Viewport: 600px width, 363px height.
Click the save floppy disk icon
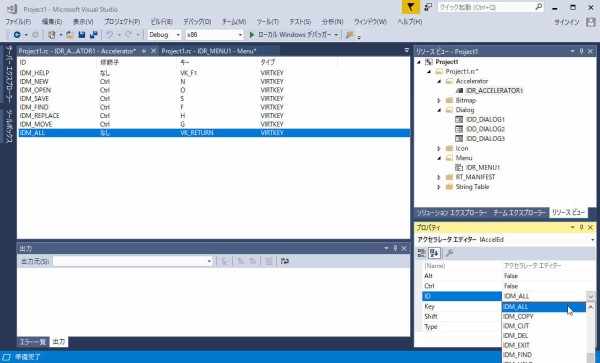click(82, 35)
